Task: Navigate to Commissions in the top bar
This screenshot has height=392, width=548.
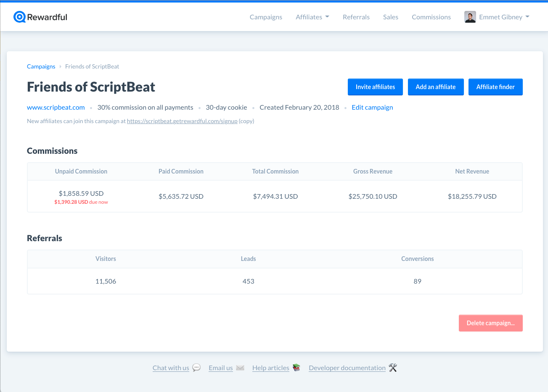Action: click(x=431, y=17)
